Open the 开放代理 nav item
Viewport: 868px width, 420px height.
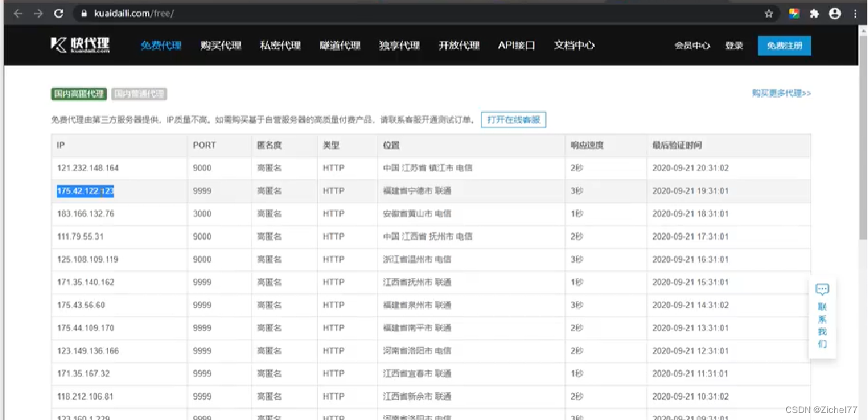[x=459, y=46]
